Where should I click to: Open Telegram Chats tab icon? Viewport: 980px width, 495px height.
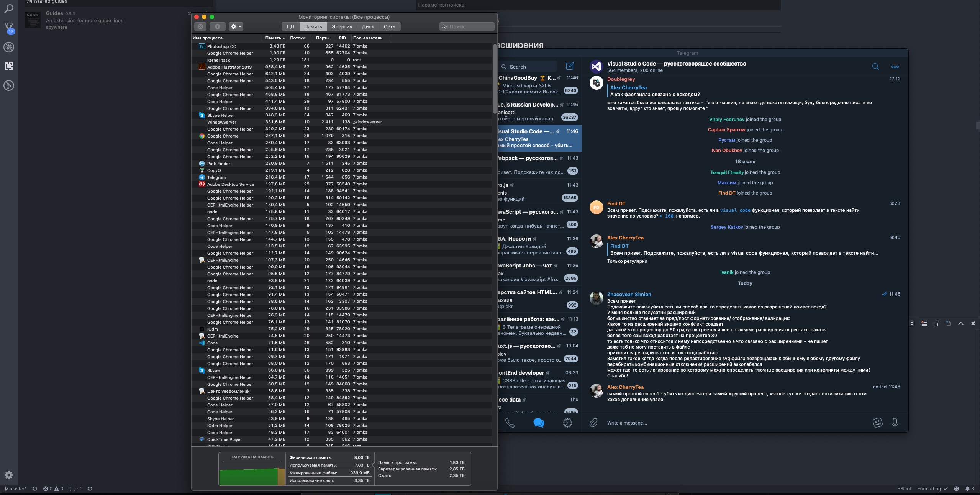coord(539,423)
